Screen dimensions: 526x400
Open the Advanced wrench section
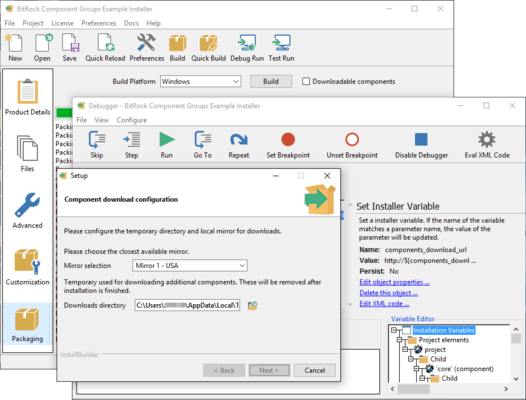pyautogui.click(x=28, y=210)
